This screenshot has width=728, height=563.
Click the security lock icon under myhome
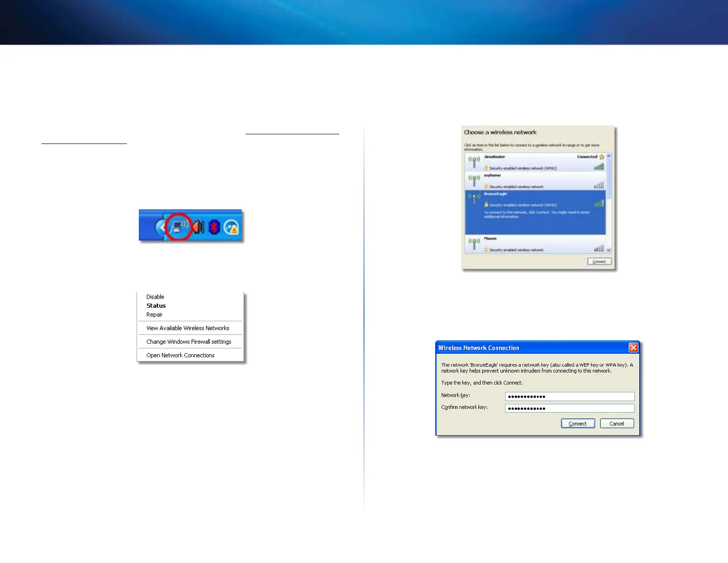point(486,186)
